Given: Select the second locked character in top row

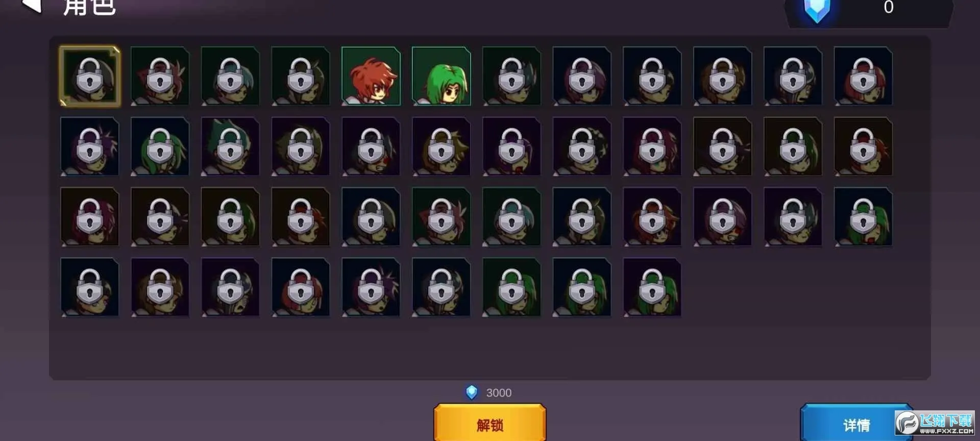Looking at the screenshot, I should tap(160, 76).
